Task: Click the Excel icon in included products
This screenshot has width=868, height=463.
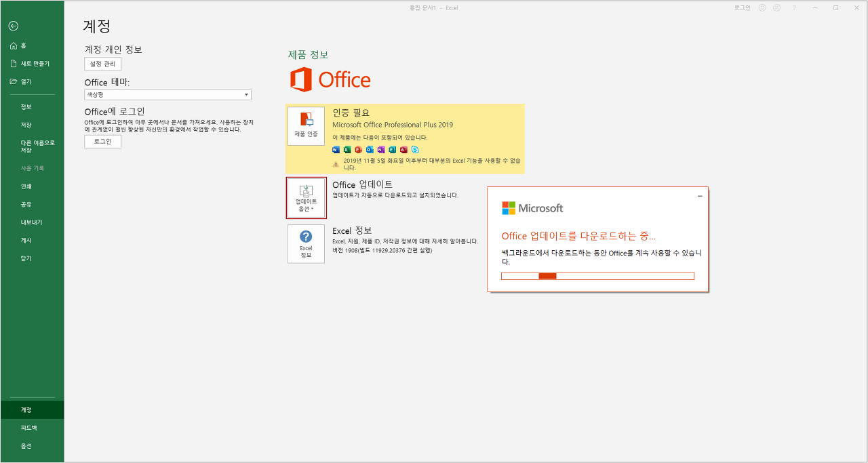Action: [x=347, y=149]
